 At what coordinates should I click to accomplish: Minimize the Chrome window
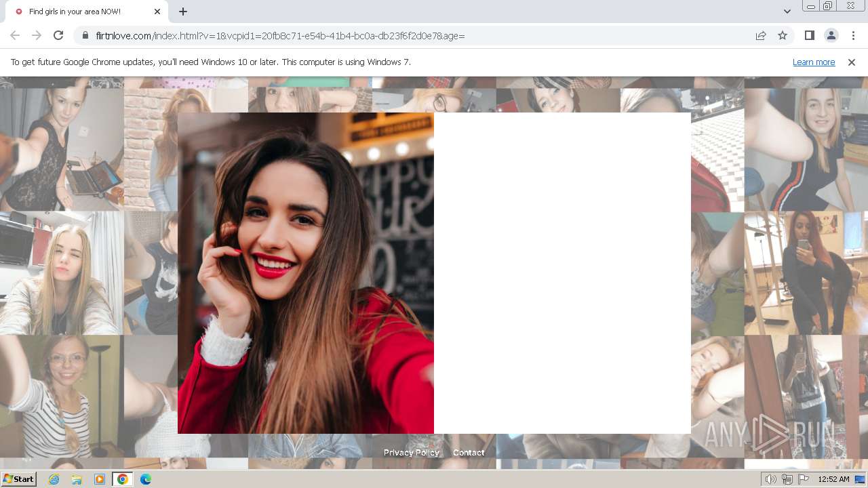tap(811, 6)
